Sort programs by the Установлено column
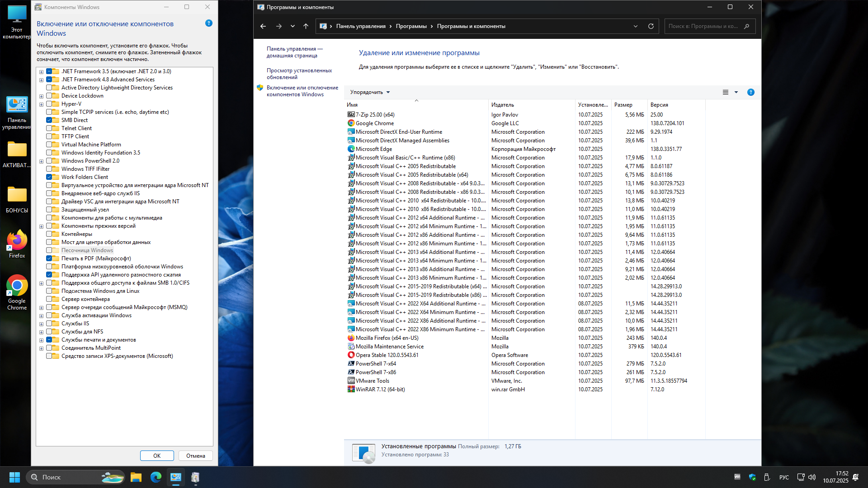 pos(593,105)
